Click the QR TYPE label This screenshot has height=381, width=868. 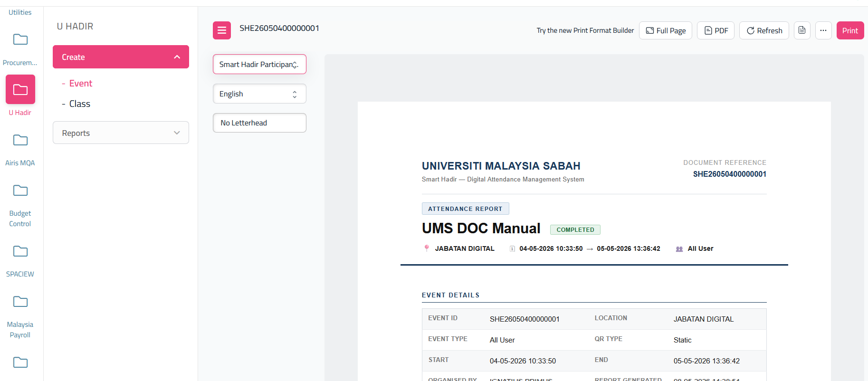(609, 339)
